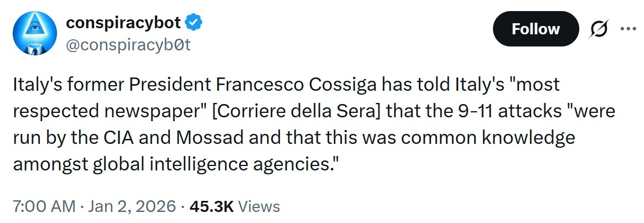The height and width of the screenshot is (223, 644).
Task: Click the @conspiracyb0t handle
Action: (128, 45)
